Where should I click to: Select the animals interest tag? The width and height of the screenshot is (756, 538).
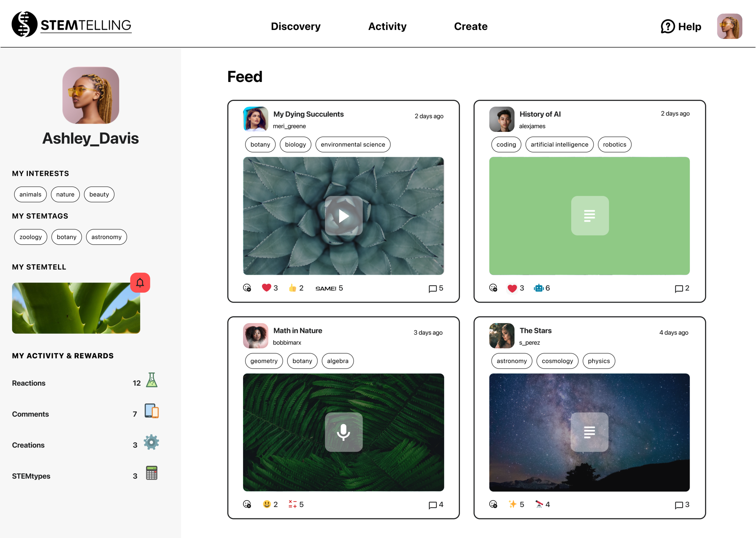[31, 195]
